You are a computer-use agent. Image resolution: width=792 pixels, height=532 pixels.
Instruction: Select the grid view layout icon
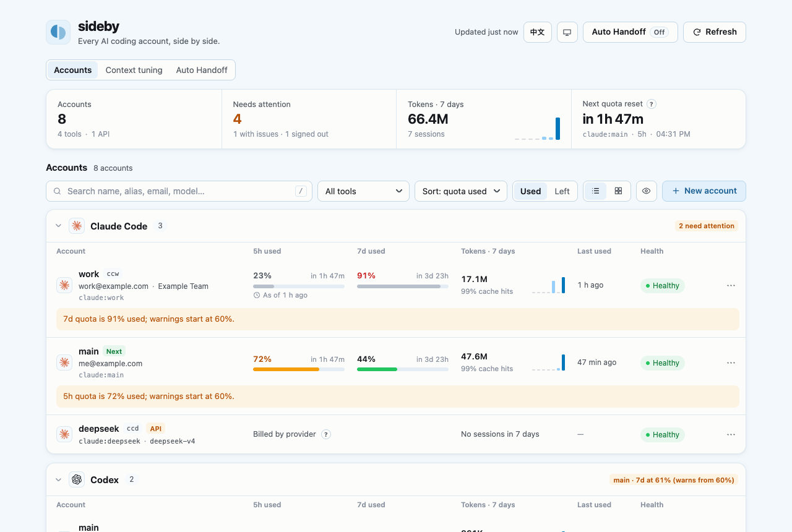[618, 191]
